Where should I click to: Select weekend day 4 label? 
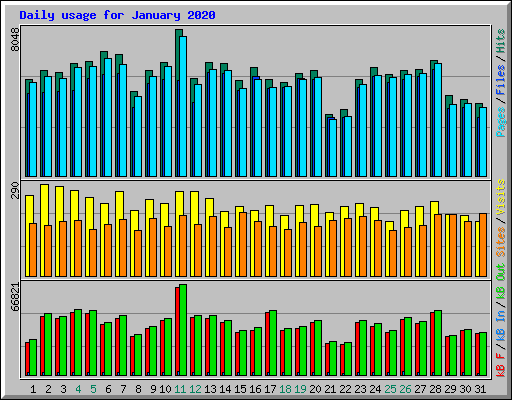[x=78, y=389]
